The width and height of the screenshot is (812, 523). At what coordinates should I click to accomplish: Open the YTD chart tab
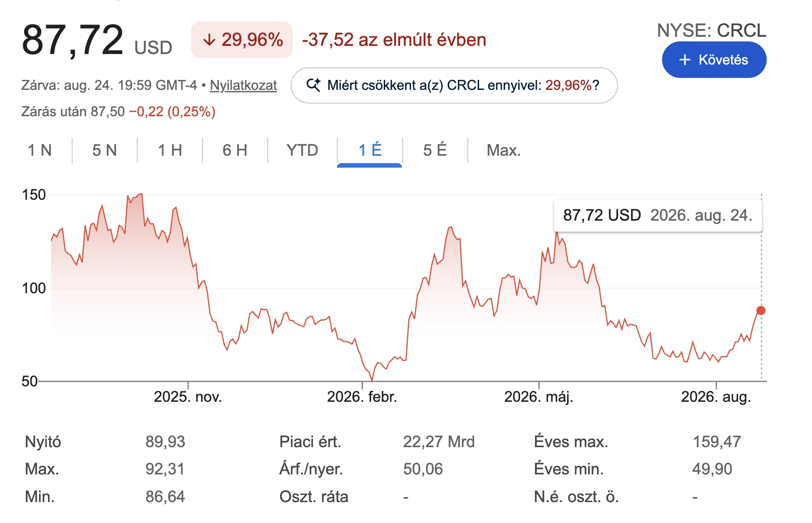302,150
